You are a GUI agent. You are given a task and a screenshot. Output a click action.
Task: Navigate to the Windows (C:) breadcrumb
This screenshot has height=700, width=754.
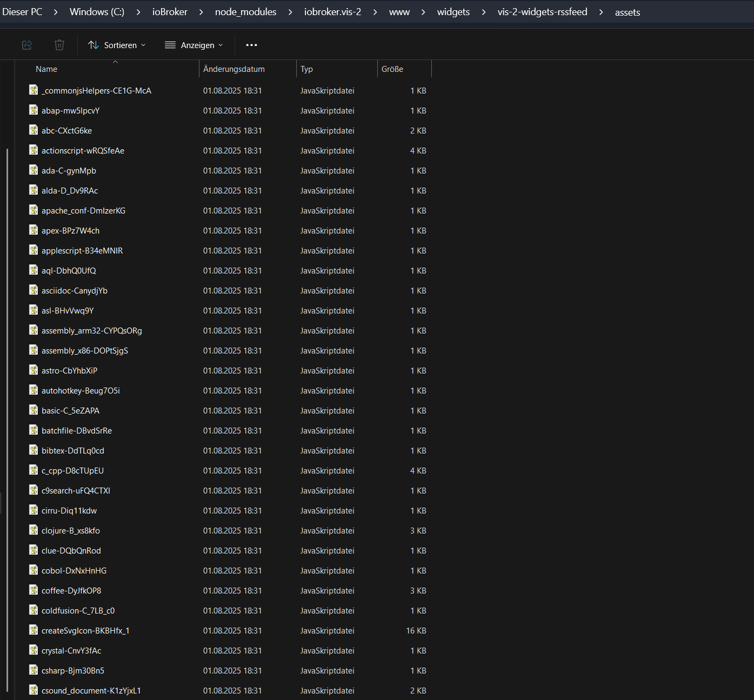pyautogui.click(x=97, y=12)
